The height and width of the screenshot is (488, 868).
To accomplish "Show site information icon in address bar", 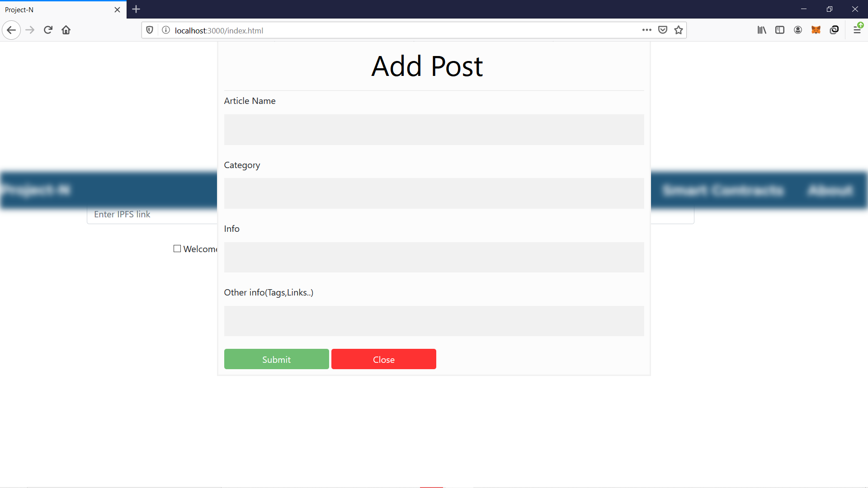I will [x=166, y=30].
